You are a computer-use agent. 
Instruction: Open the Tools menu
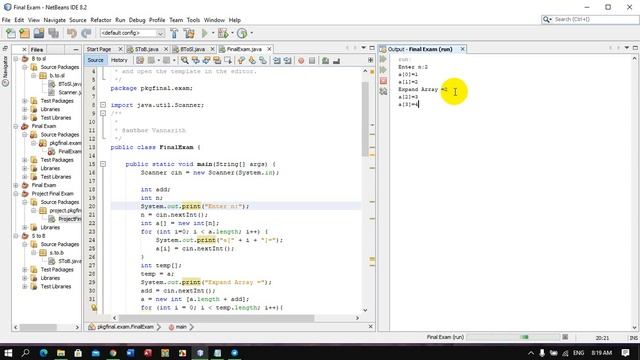pyautogui.click(x=193, y=20)
